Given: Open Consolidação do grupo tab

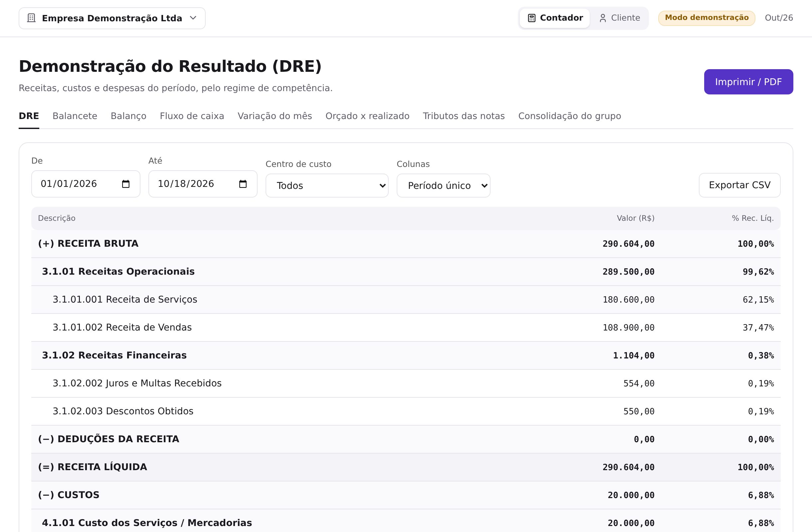Looking at the screenshot, I should 569,116.
